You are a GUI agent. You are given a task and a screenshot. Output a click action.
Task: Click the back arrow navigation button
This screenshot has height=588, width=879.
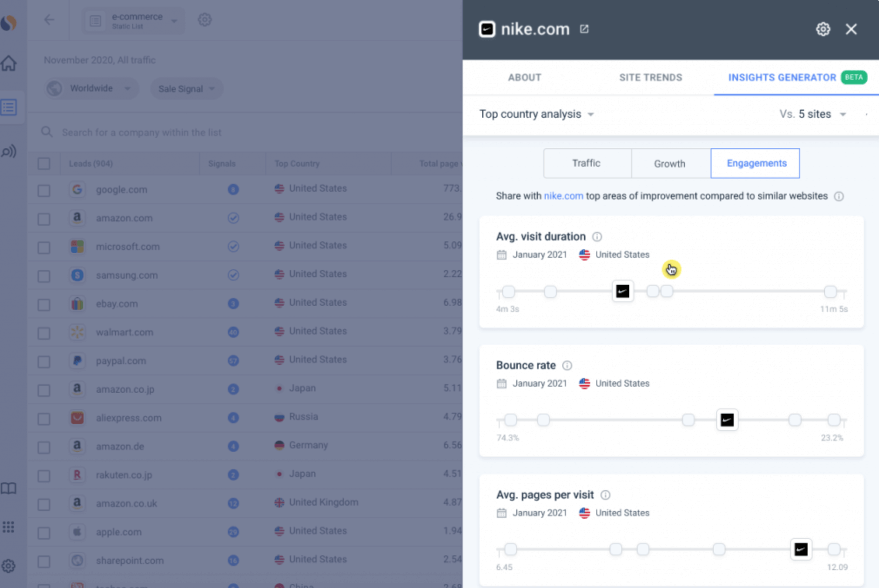[49, 18]
